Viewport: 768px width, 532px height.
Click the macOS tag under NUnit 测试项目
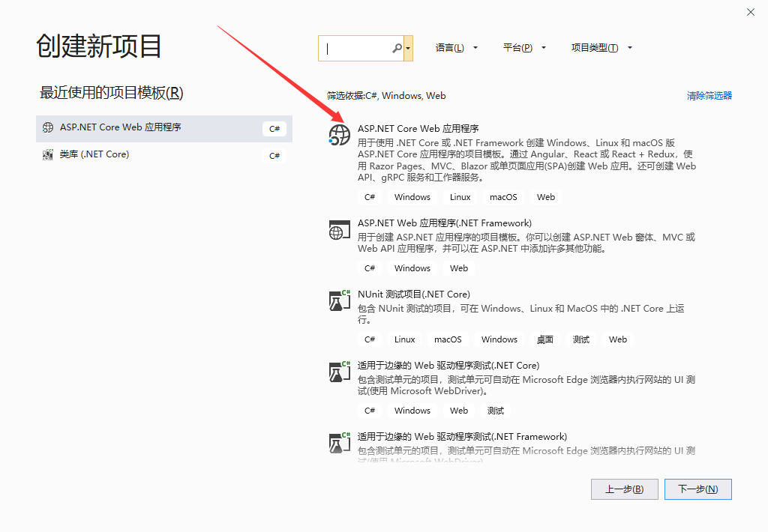pyautogui.click(x=448, y=339)
